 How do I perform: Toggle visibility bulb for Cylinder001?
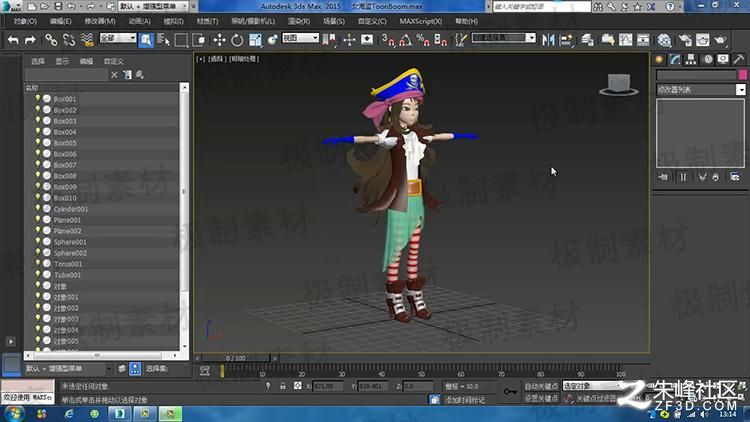tap(38, 209)
